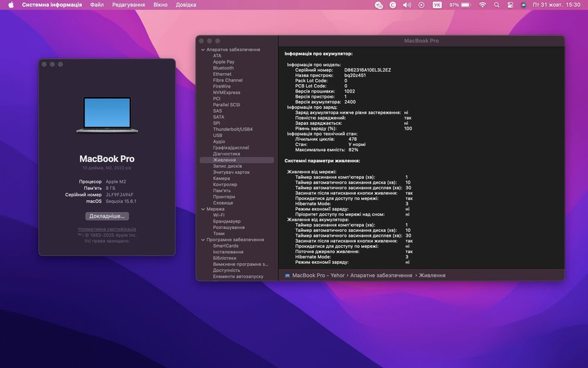Click the Лічильник циклів value 478
This screenshot has width=588, height=368.
(x=352, y=139)
